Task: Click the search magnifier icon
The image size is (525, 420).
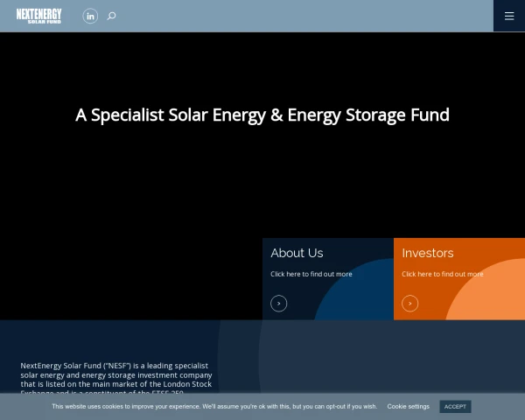Action: 111,16
